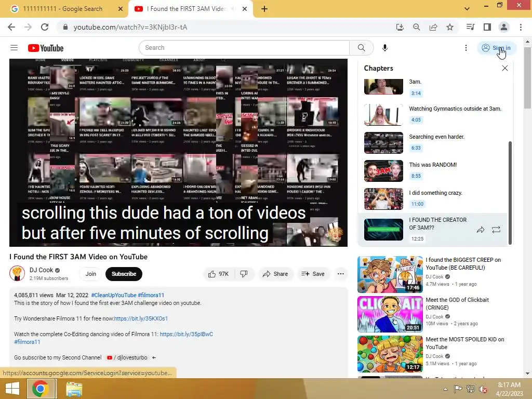This screenshot has width=532, height=399.
Task: Focus the YouTube search field
Action: (x=244, y=48)
